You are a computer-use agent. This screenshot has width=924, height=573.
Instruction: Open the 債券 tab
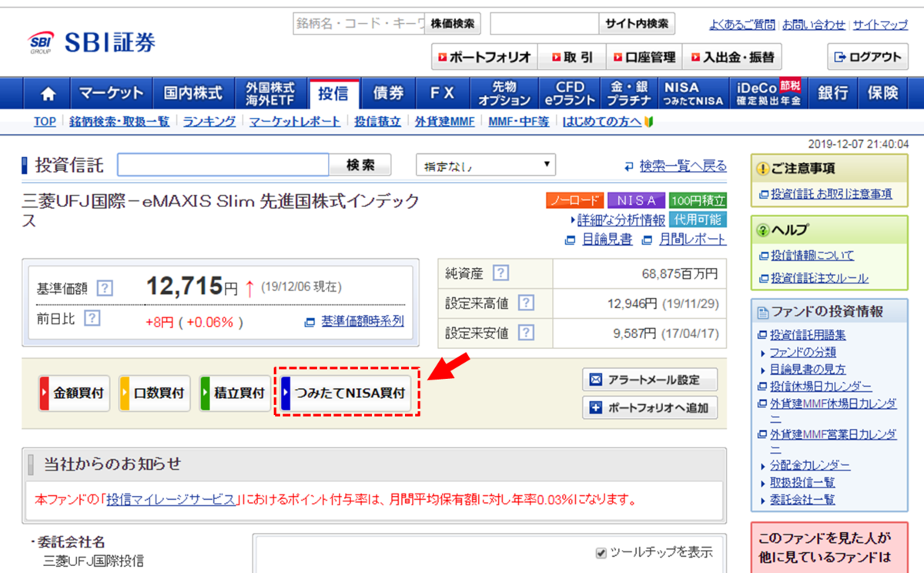click(388, 94)
